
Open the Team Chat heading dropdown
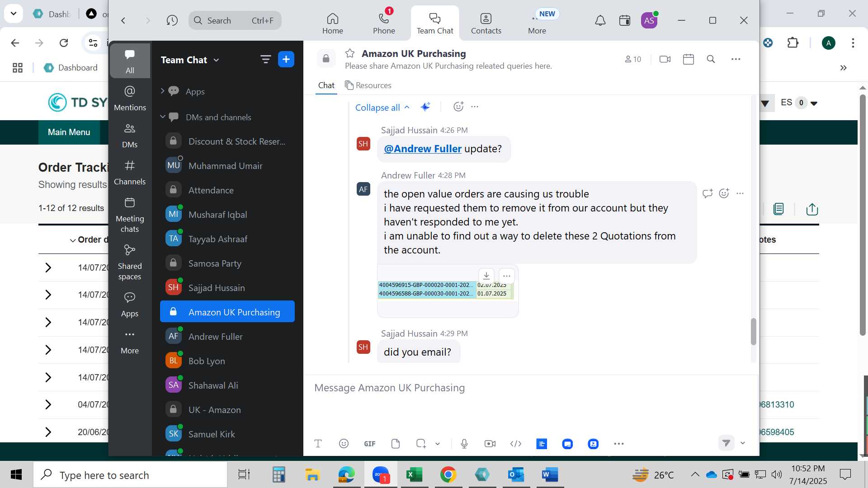click(x=190, y=60)
